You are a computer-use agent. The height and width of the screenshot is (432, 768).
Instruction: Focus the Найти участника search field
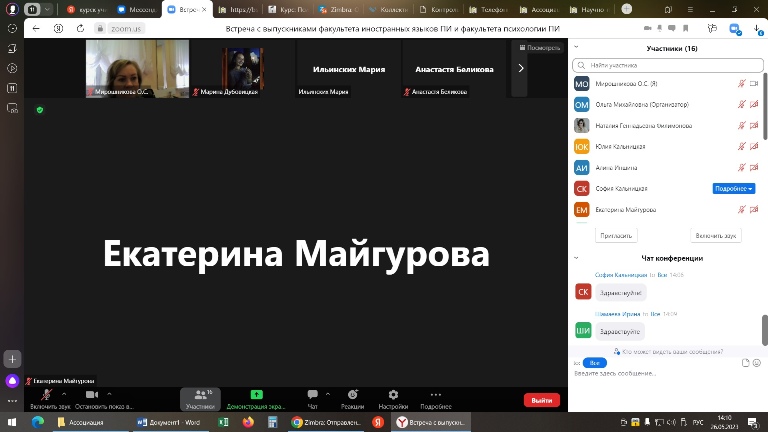(665, 65)
